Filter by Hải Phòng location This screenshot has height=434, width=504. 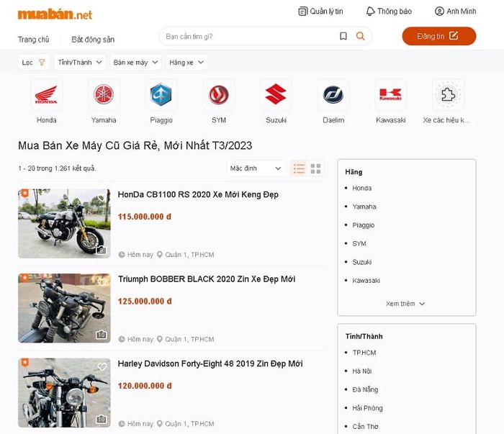(x=367, y=408)
